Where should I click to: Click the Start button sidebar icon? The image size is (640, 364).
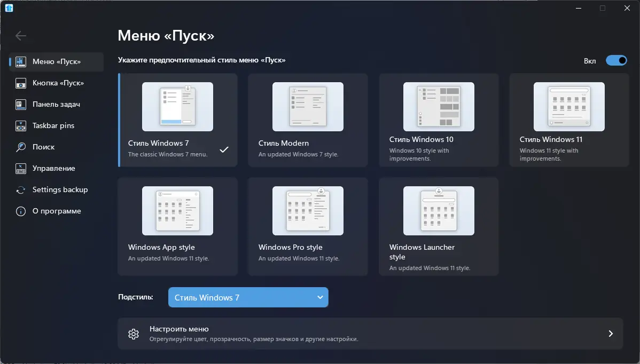(21, 83)
